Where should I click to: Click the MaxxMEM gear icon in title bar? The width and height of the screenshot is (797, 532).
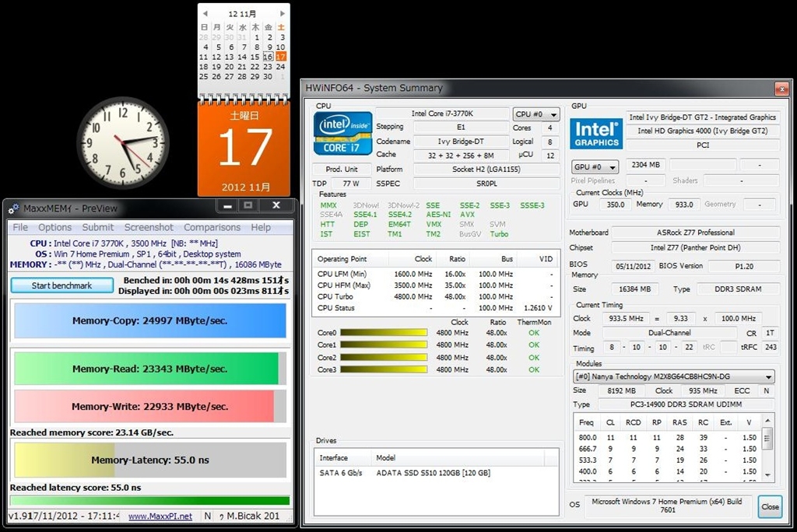tap(13, 208)
